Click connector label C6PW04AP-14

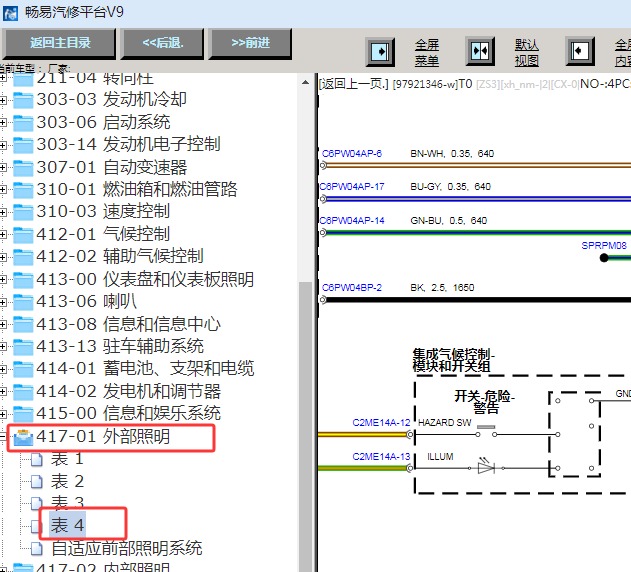[x=352, y=221]
